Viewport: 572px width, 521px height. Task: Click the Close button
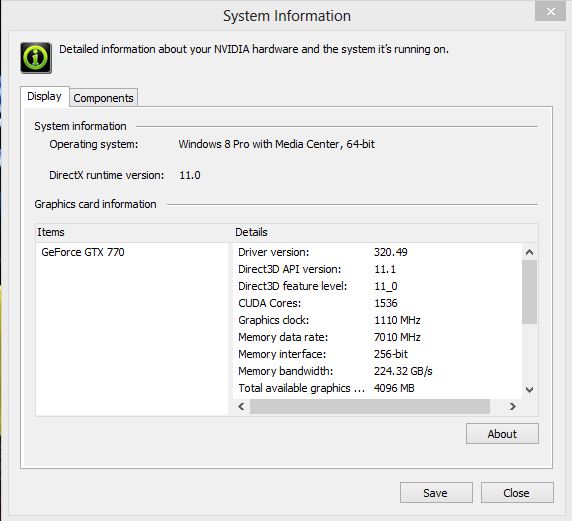coord(517,493)
